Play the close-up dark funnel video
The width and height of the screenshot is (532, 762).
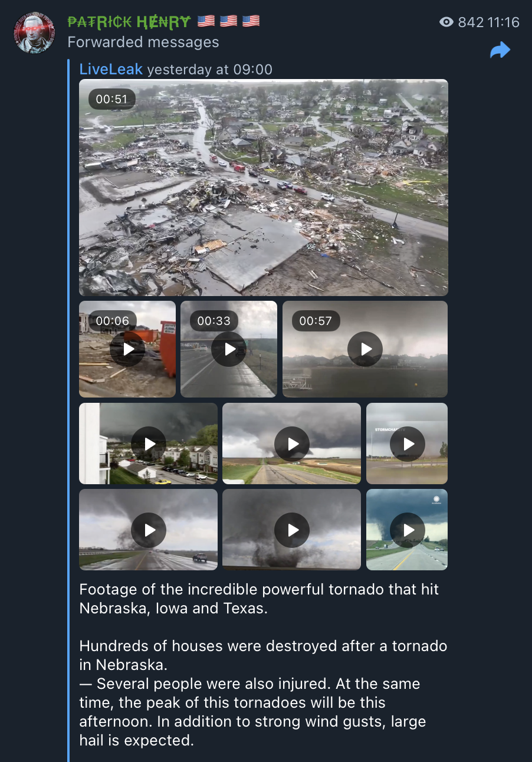click(x=292, y=530)
